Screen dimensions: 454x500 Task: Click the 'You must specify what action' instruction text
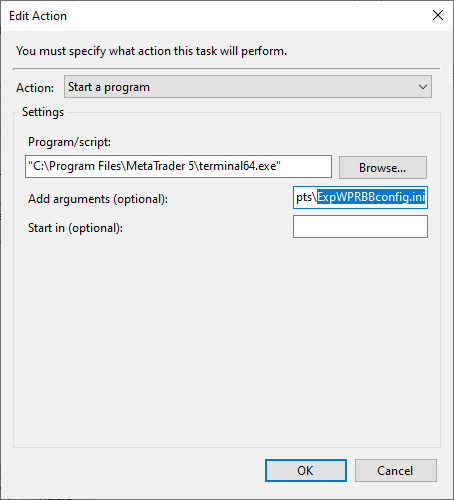coord(151,51)
